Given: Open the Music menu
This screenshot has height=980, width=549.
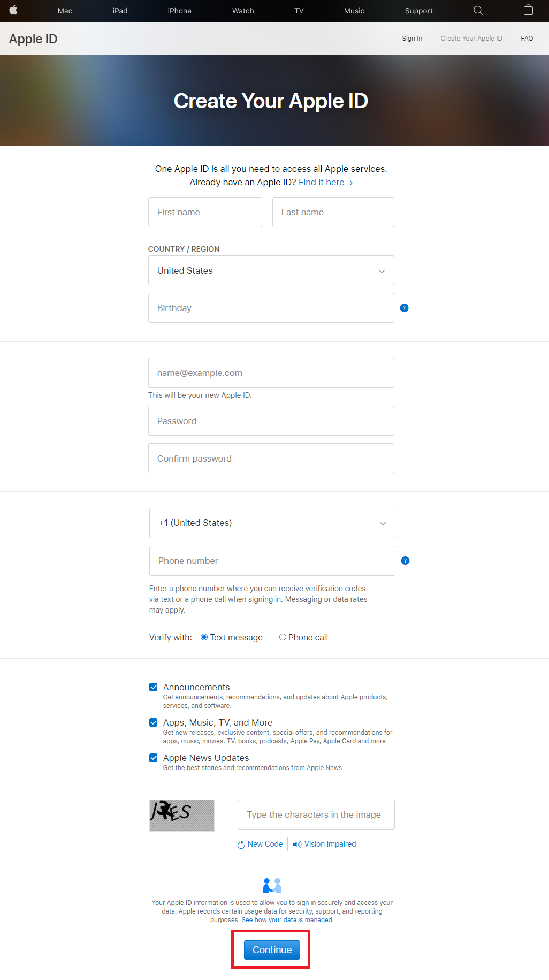Looking at the screenshot, I should (x=354, y=11).
